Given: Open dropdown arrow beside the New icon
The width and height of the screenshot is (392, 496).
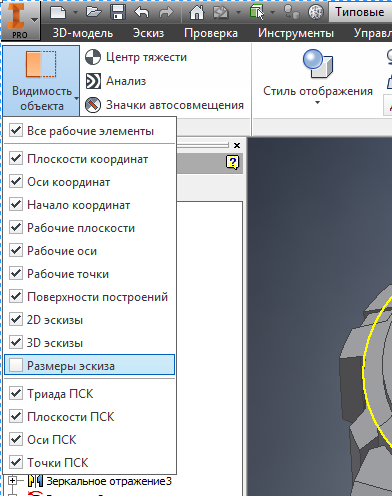Looking at the screenshot, I should click(75, 13).
